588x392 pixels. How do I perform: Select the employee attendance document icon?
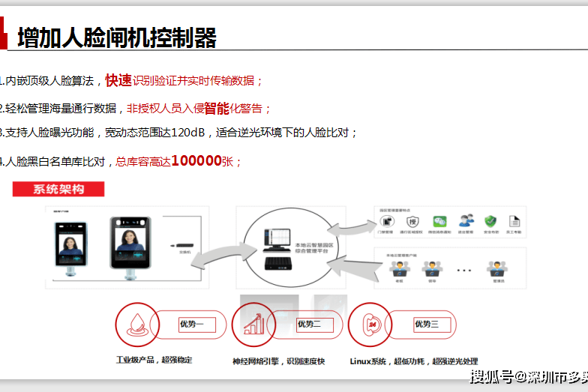coord(514,221)
